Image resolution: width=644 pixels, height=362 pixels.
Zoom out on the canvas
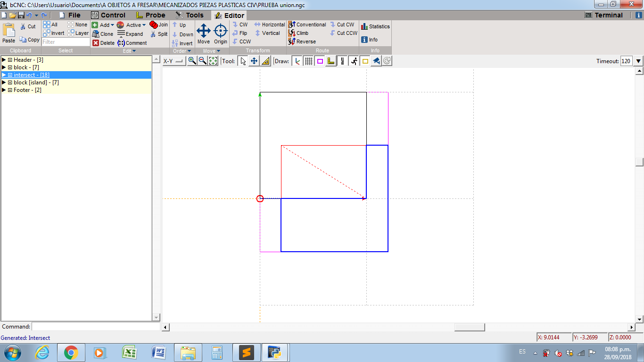point(202,61)
